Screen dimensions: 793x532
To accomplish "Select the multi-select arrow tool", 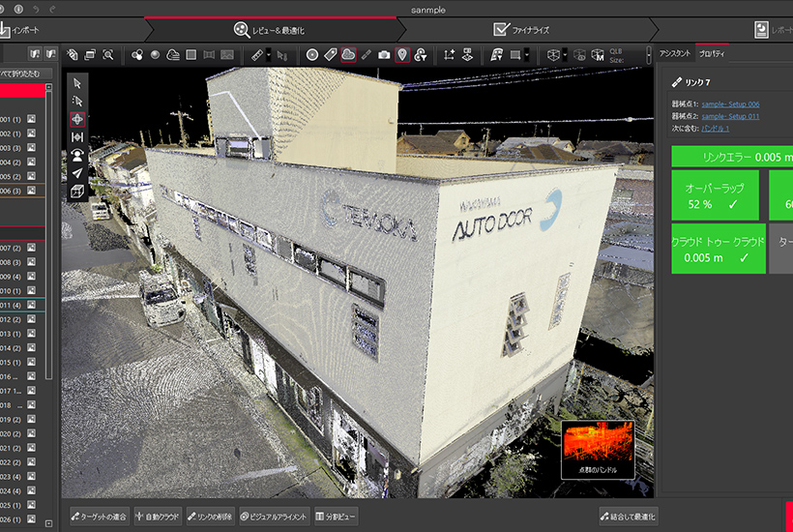I will pyautogui.click(x=77, y=102).
